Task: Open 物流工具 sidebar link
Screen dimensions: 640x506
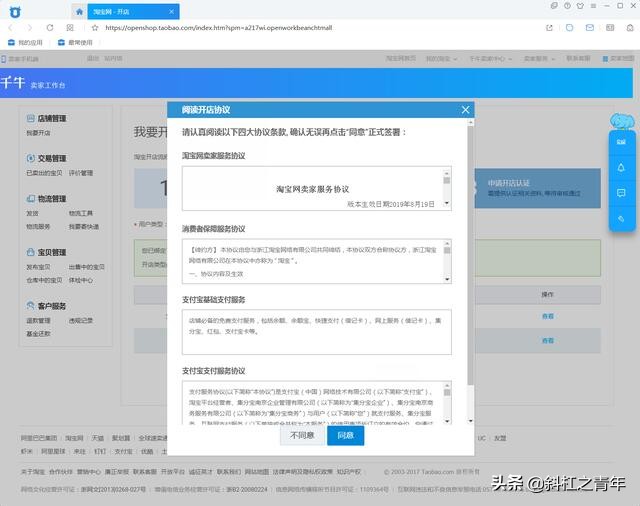Action: click(x=81, y=213)
